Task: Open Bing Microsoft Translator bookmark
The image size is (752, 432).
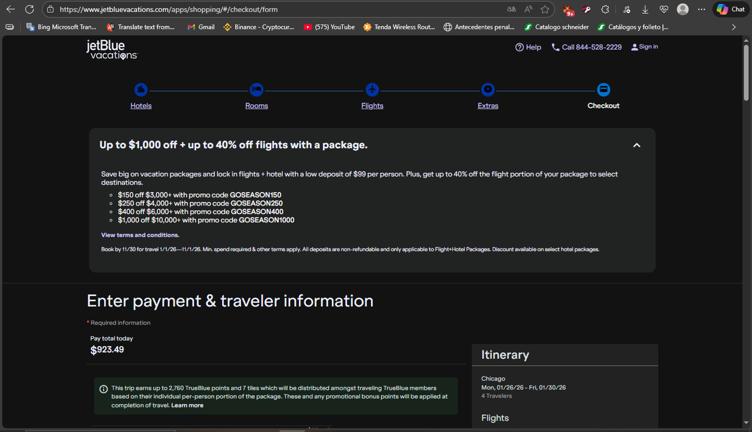Action: [61, 27]
